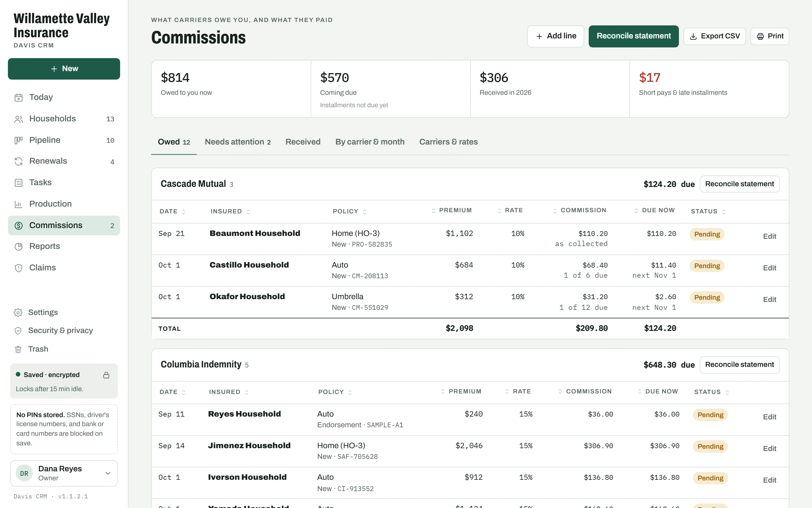The width and height of the screenshot is (812, 508).
Task: Select the By carrier & month tab
Action: click(370, 142)
